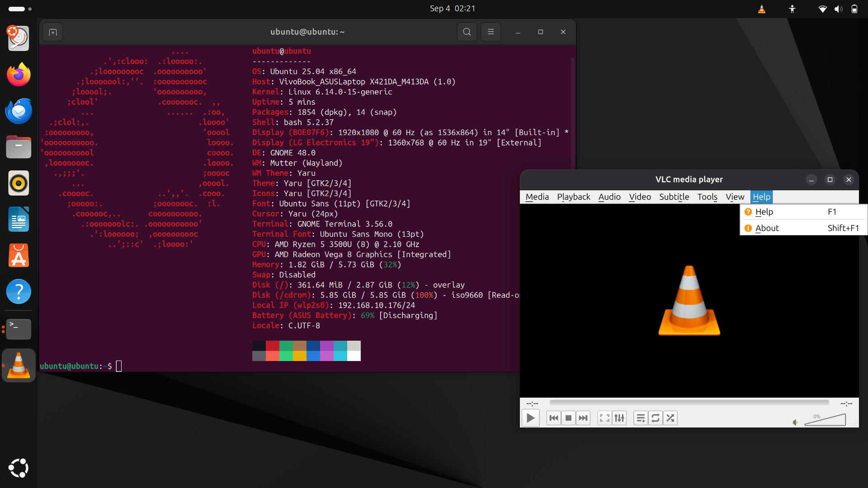
Task: Open Files manager from dock
Action: tap(19, 147)
